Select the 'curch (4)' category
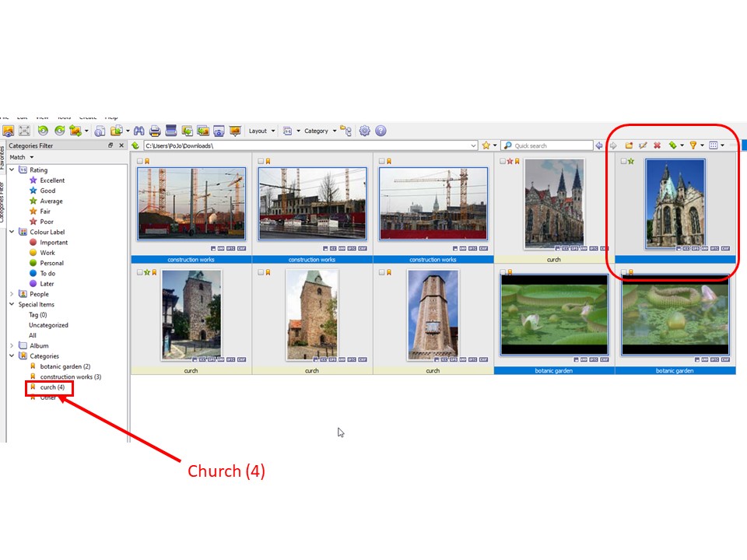747x560 pixels. [x=52, y=387]
